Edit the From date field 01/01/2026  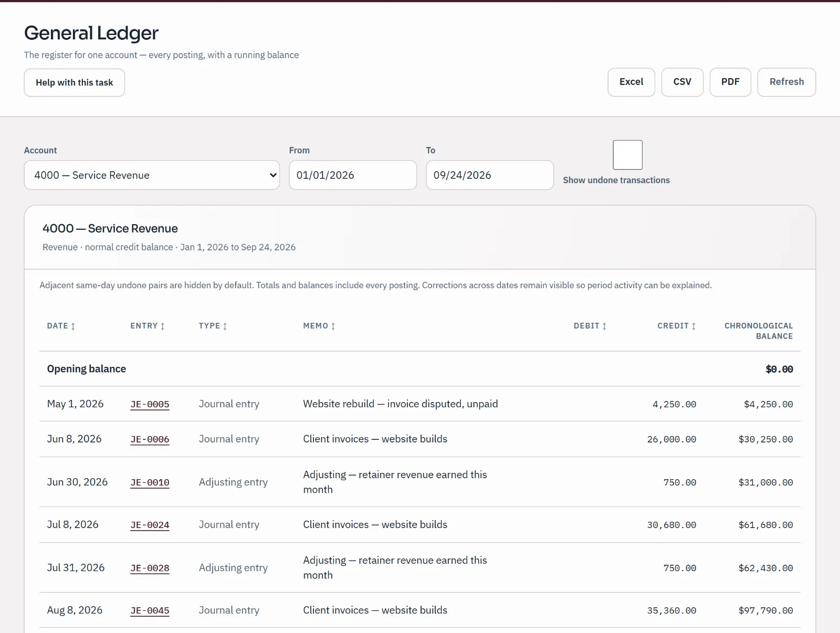click(353, 175)
